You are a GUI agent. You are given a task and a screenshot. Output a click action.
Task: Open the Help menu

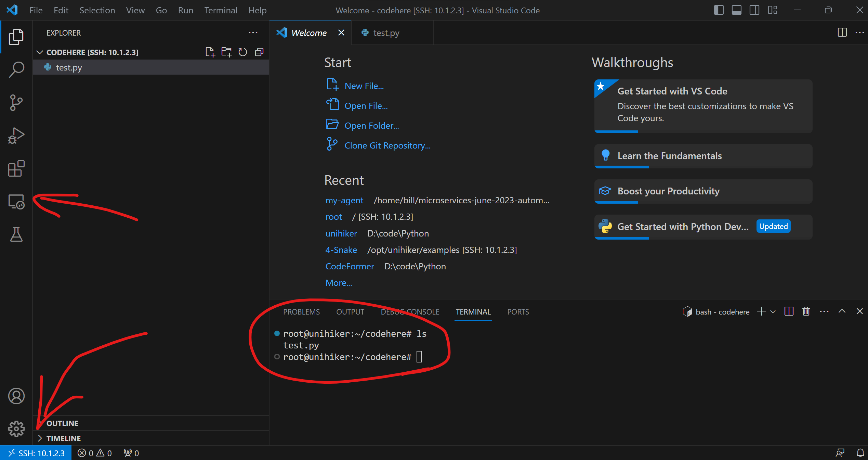pos(257,10)
